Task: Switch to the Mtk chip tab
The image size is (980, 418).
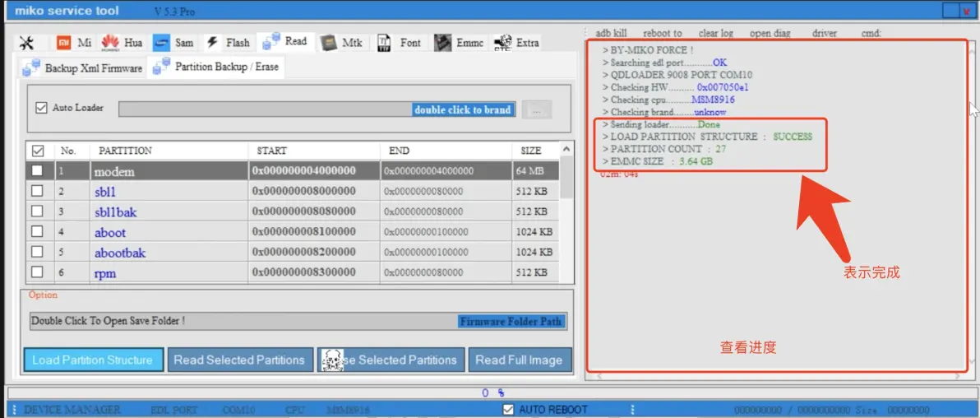Action: (x=341, y=43)
